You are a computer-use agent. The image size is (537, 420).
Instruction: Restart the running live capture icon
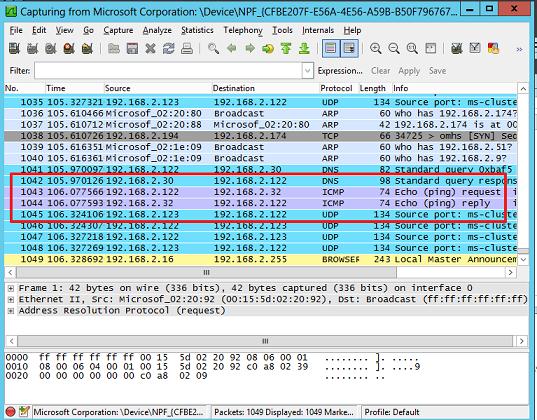pyautogui.click(x=87, y=49)
